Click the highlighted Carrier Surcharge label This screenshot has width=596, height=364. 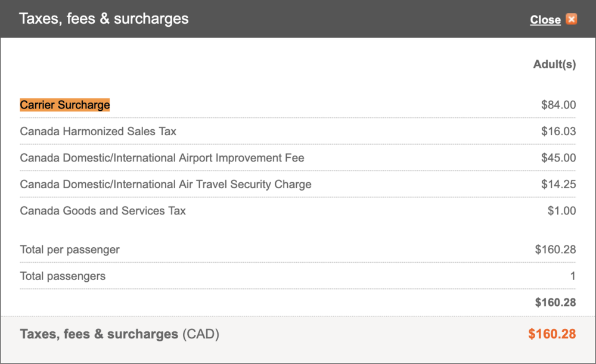click(x=65, y=105)
